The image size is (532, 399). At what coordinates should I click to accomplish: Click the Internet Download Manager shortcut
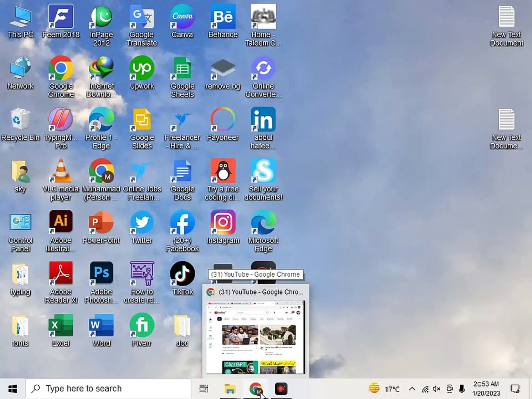pos(101,77)
